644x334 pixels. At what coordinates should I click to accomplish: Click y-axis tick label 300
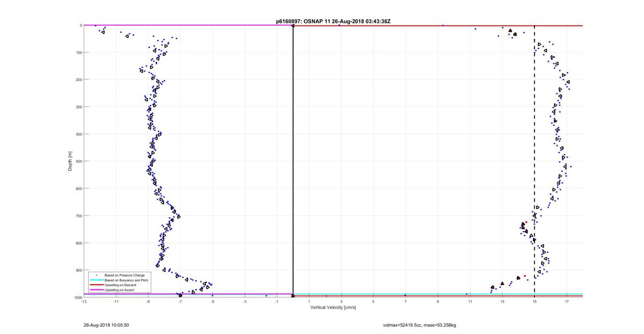point(78,107)
